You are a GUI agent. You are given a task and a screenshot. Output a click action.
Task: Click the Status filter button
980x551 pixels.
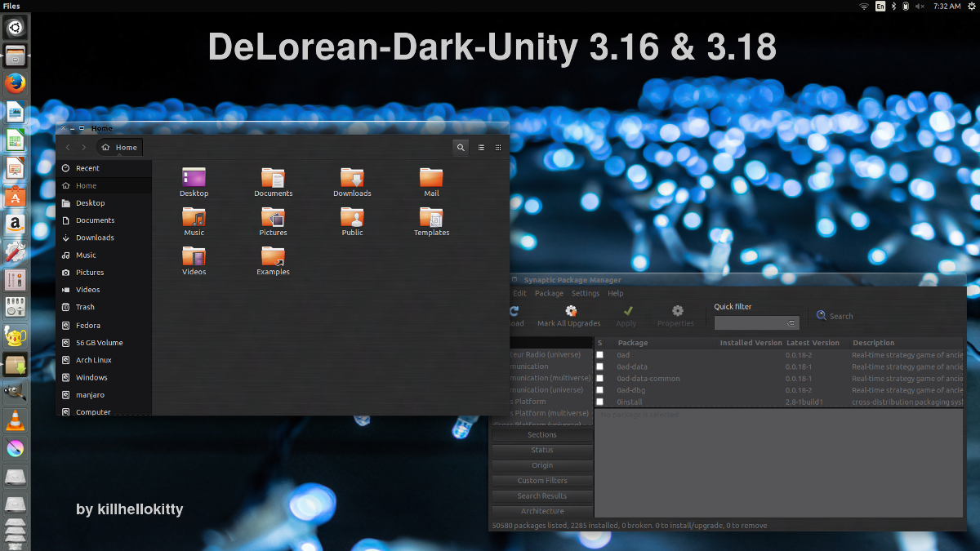pyautogui.click(x=542, y=451)
